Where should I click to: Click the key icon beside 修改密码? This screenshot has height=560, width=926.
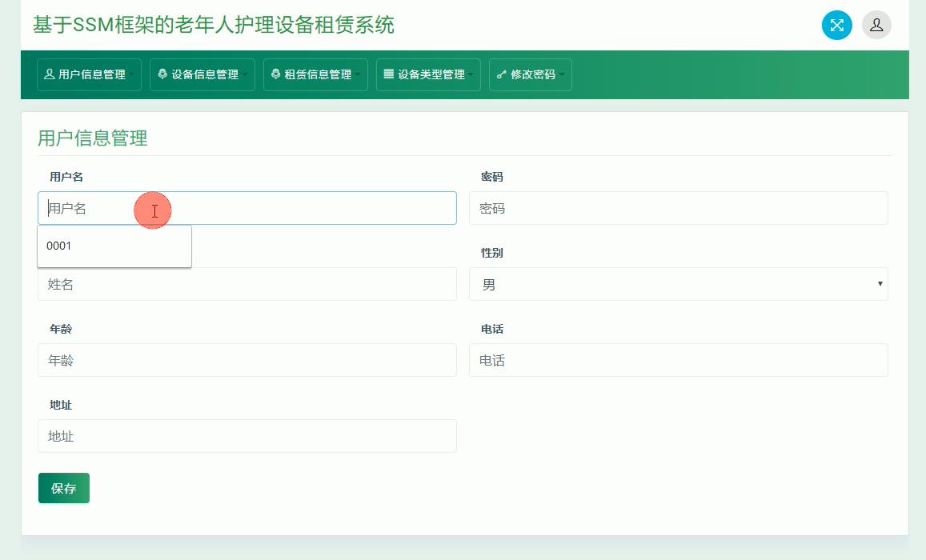pos(501,74)
